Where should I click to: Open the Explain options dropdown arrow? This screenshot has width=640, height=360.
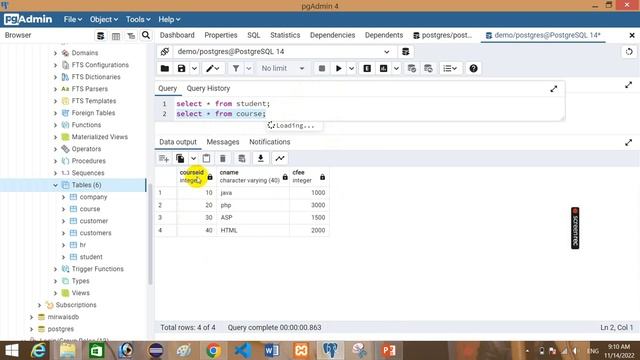[x=396, y=69]
